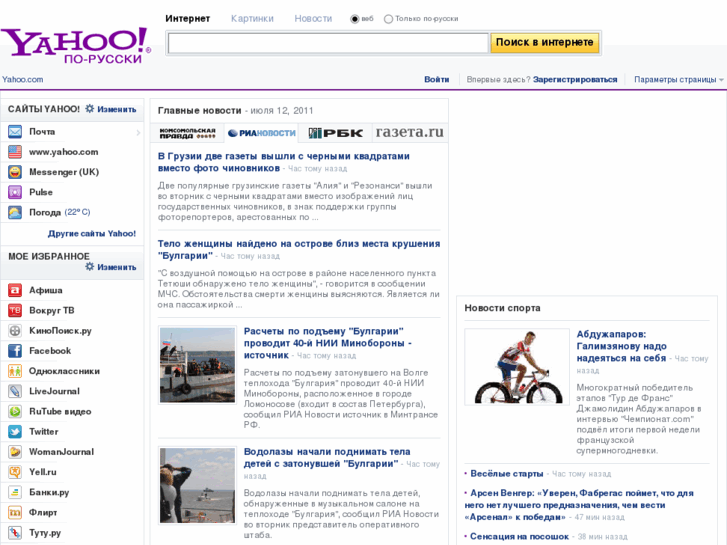The height and width of the screenshot is (545, 727).
Task: Click the WomanJournal icon
Action: [x=15, y=452]
